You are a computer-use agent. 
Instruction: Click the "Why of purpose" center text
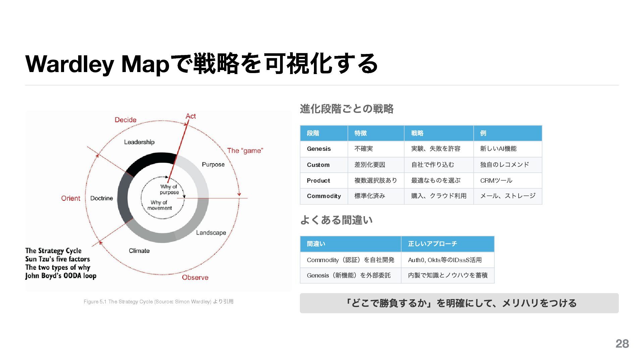(x=169, y=189)
